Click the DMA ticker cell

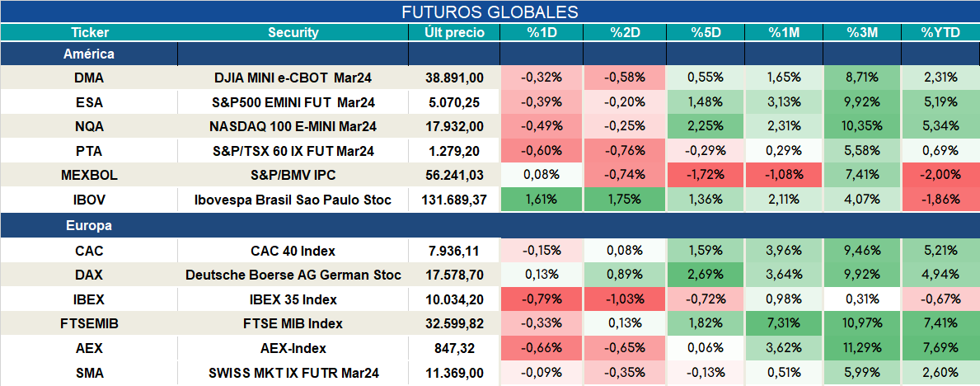(89, 78)
